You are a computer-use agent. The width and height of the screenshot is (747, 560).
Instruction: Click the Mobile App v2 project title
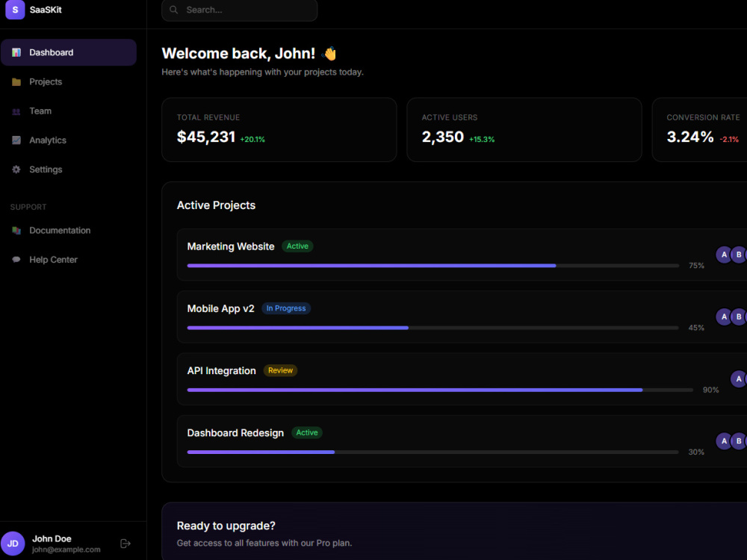click(x=220, y=308)
